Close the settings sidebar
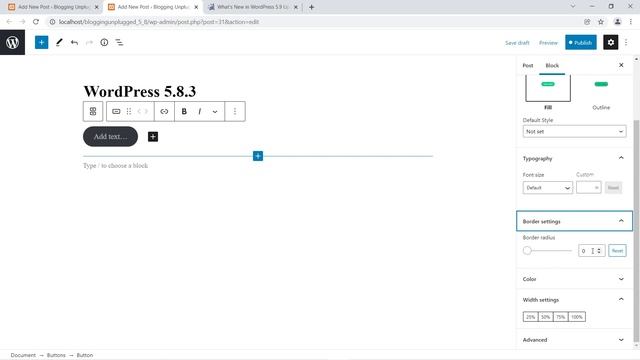Viewport: 640px width, 360px height. 621,65
